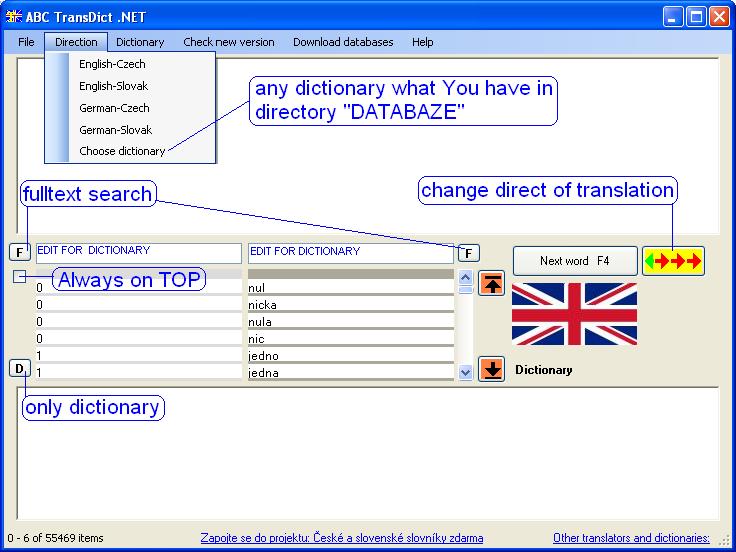Select German-Slovak direction
Image resolution: width=736 pixels, height=552 pixels.
[130, 130]
